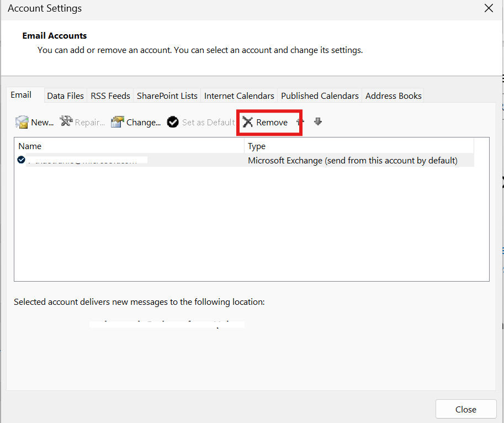Click the Type column header
This screenshot has width=504, height=423.
coord(359,146)
